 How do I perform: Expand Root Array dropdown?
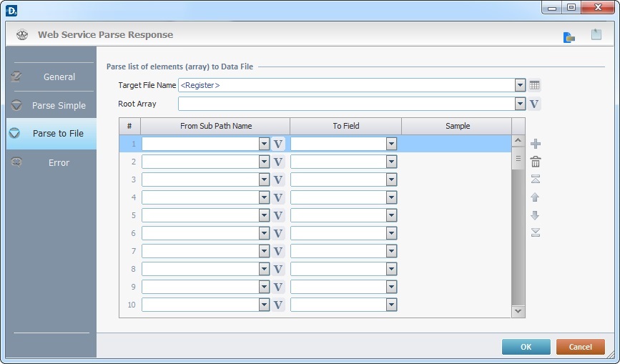(520, 104)
